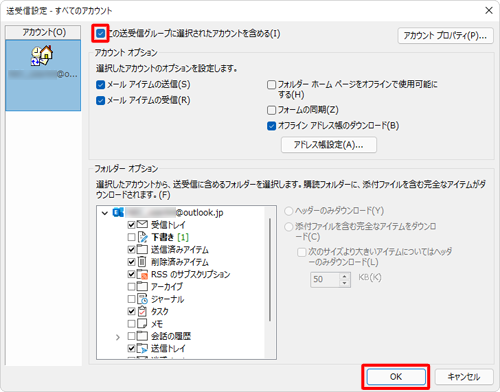Select the RSS のサブスクリプション folder label
This screenshot has width=500, height=392.
pos(190,274)
